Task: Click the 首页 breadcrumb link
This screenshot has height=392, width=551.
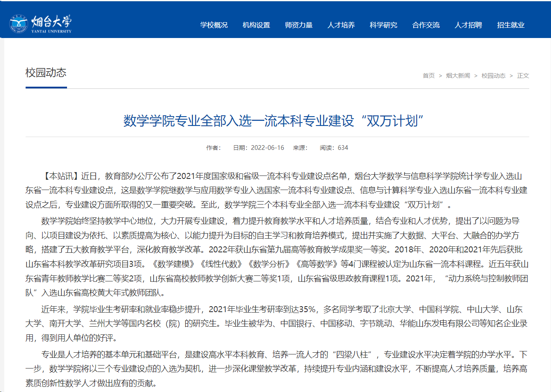Action: coord(429,76)
